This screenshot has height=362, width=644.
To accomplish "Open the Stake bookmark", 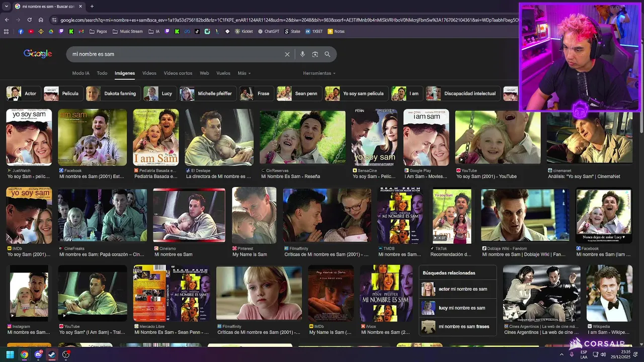I will tap(292, 31).
